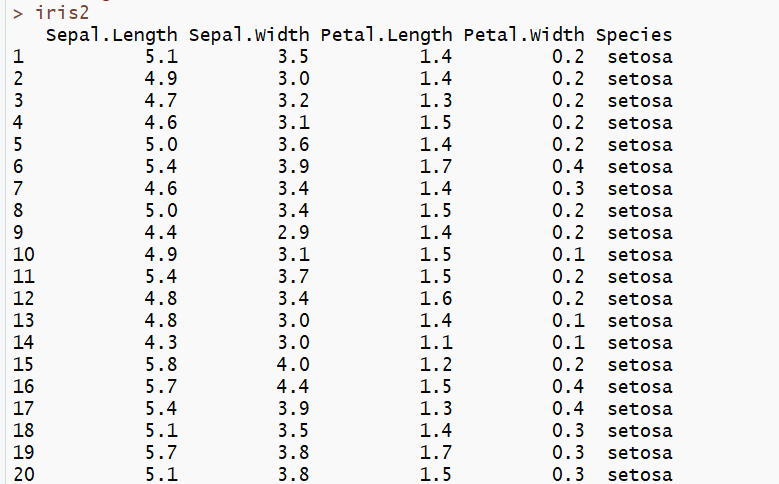Click Petal.Length value 1.2 in row 15
Image resolution: width=779 pixels, height=484 pixels.
coord(436,365)
